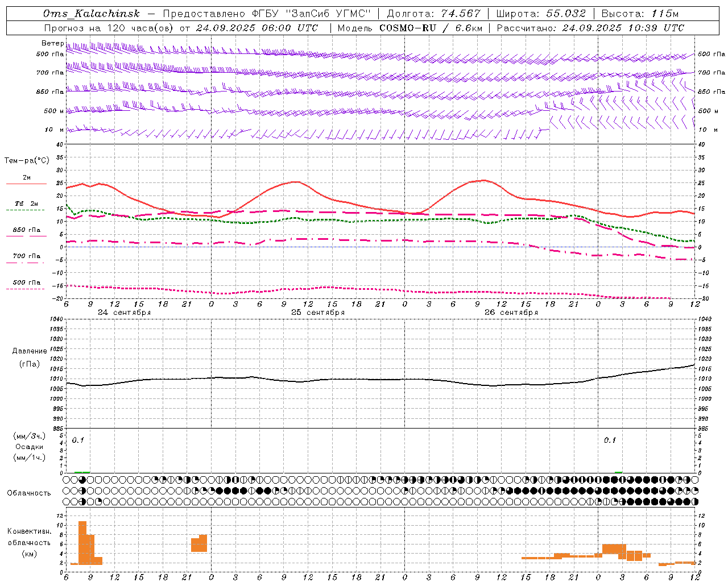Click the "24 сентября" date label
The height and width of the screenshot is (582, 728).
tap(124, 313)
